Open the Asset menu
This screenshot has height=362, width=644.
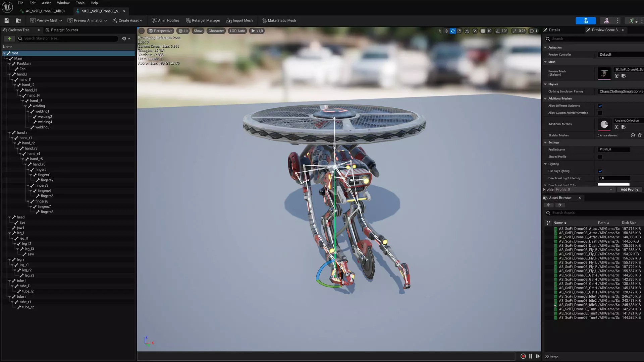[x=46, y=3]
